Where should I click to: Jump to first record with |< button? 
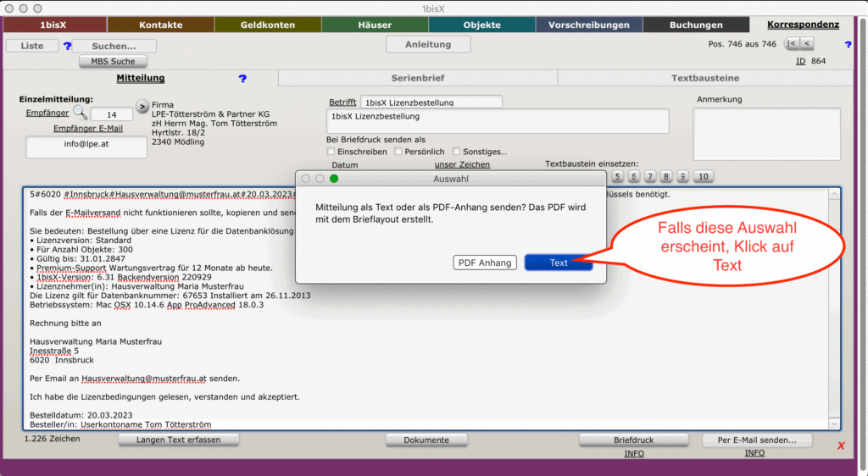pos(791,44)
